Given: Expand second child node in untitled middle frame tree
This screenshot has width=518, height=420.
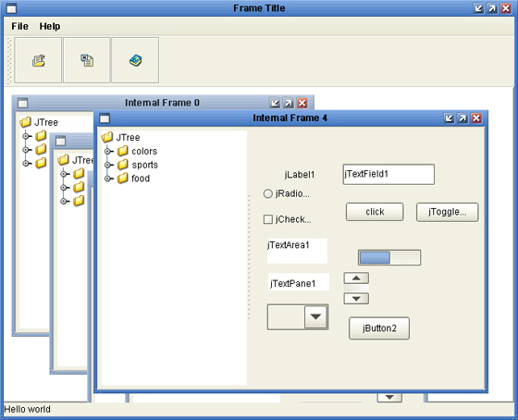Looking at the screenshot, I should click(64, 188).
